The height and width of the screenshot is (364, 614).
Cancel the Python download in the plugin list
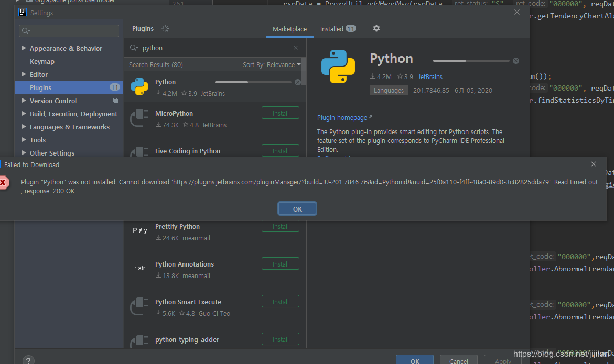298,82
